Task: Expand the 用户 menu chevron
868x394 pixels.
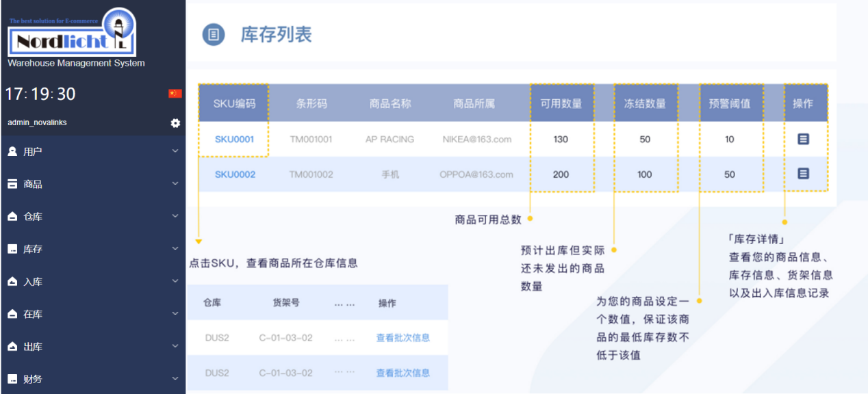Action: tap(175, 150)
